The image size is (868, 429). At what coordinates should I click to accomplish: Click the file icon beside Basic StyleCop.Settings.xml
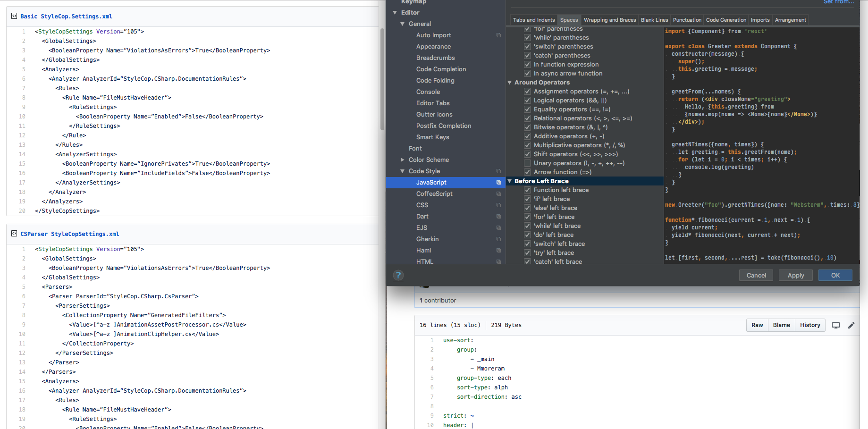click(x=14, y=16)
